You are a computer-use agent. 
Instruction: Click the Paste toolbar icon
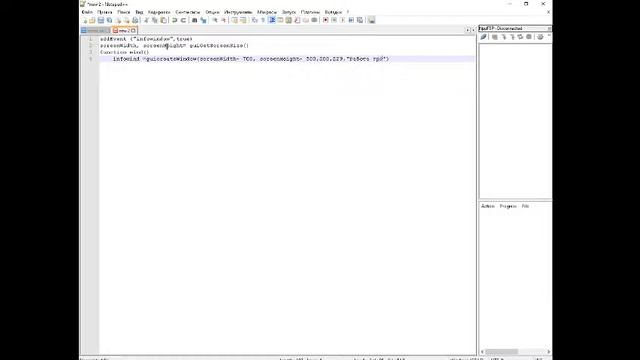click(163, 20)
